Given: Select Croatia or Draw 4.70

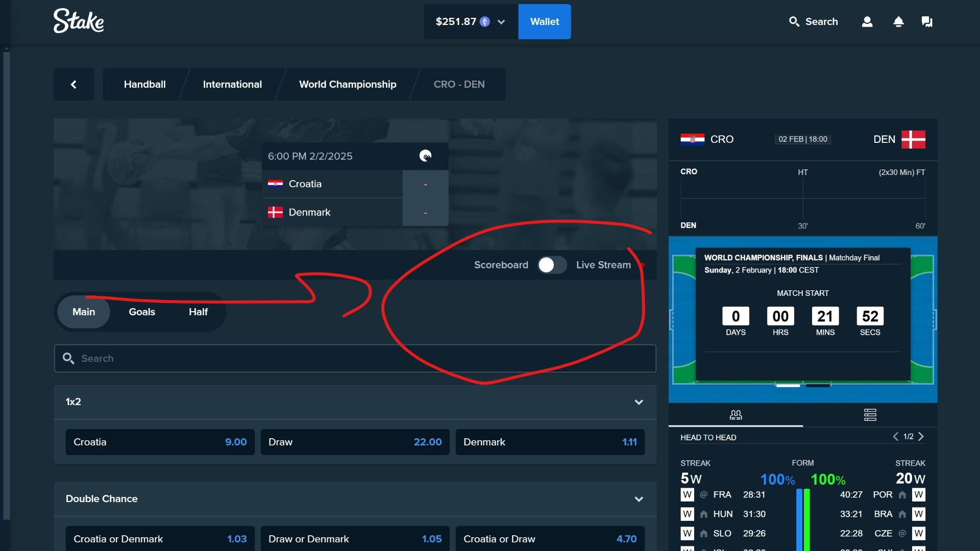Looking at the screenshot, I should [550, 539].
